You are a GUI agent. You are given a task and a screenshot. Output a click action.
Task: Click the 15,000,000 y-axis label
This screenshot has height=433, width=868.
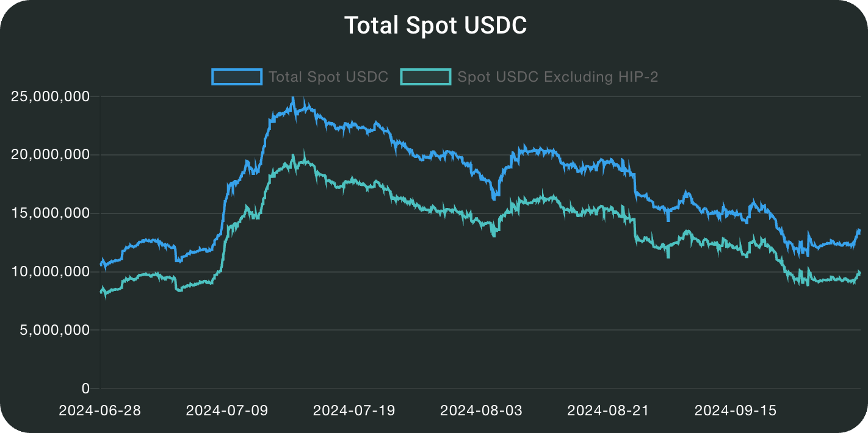click(x=51, y=213)
